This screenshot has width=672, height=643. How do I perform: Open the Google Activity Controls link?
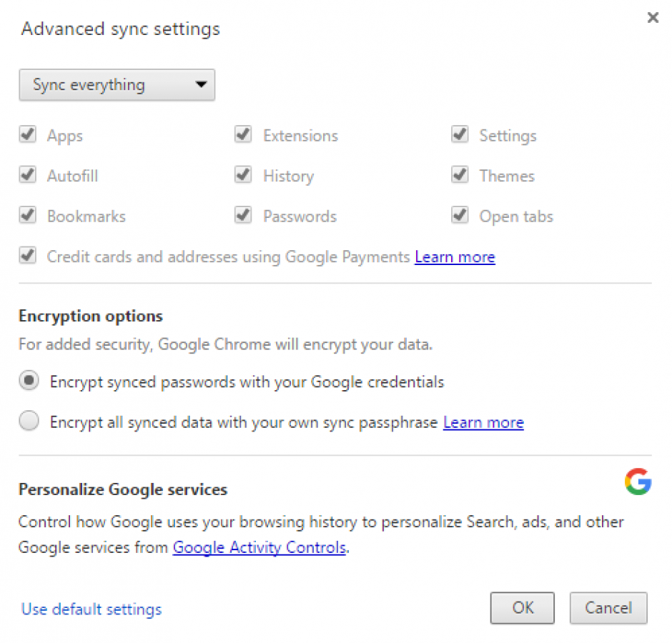[259, 547]
